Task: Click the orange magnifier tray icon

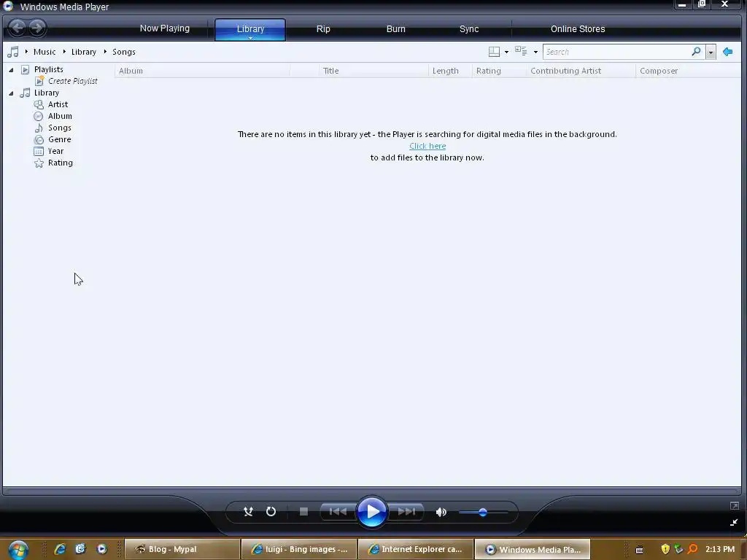Action: click(x=692, y=550)
